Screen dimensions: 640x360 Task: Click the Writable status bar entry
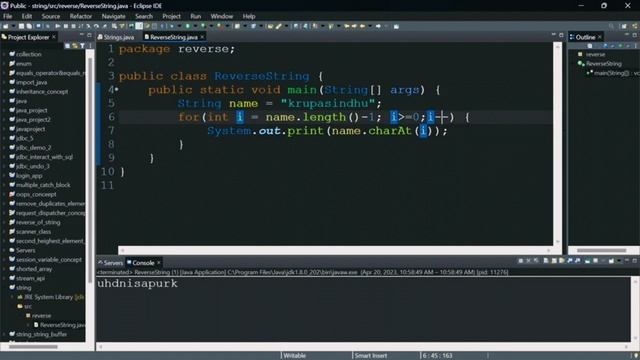294,356
